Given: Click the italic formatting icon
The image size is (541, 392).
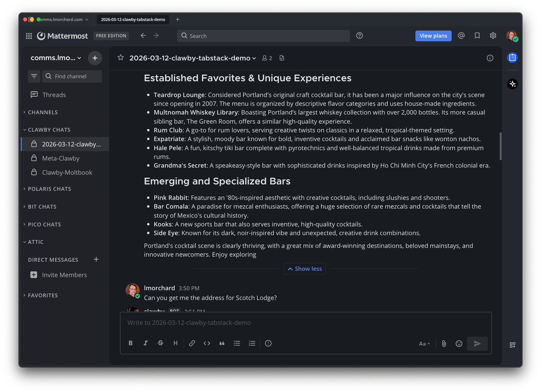Looking at the screenshot, I should click(146, 343).
